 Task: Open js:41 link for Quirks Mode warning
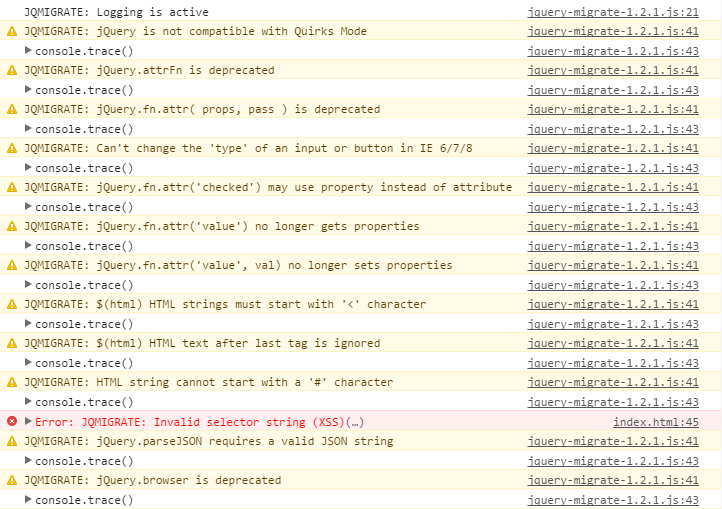coord(613,31)
